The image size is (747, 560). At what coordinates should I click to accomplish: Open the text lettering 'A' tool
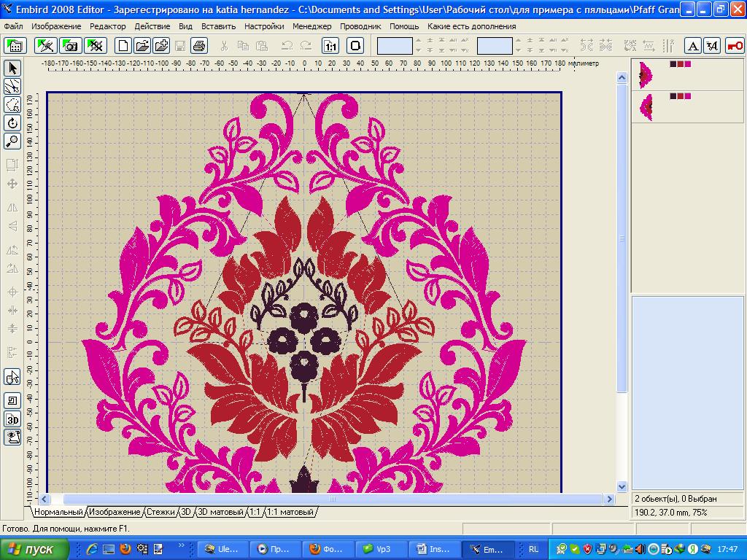[x=694, y=46]
